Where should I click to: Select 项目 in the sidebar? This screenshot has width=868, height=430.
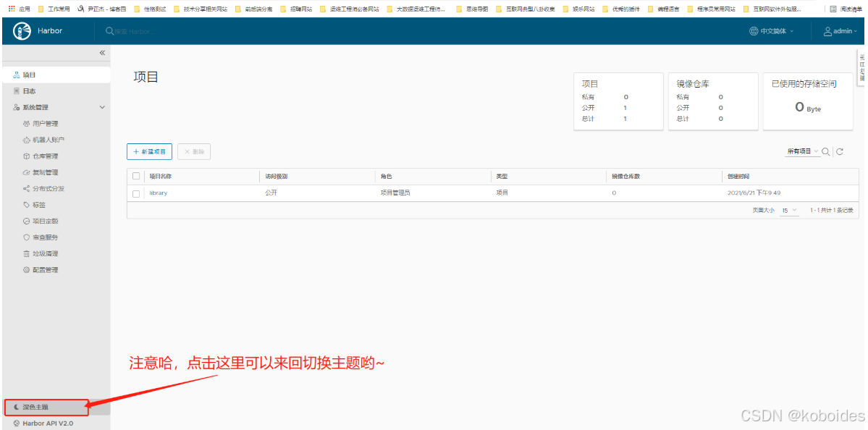coord(56,75)
